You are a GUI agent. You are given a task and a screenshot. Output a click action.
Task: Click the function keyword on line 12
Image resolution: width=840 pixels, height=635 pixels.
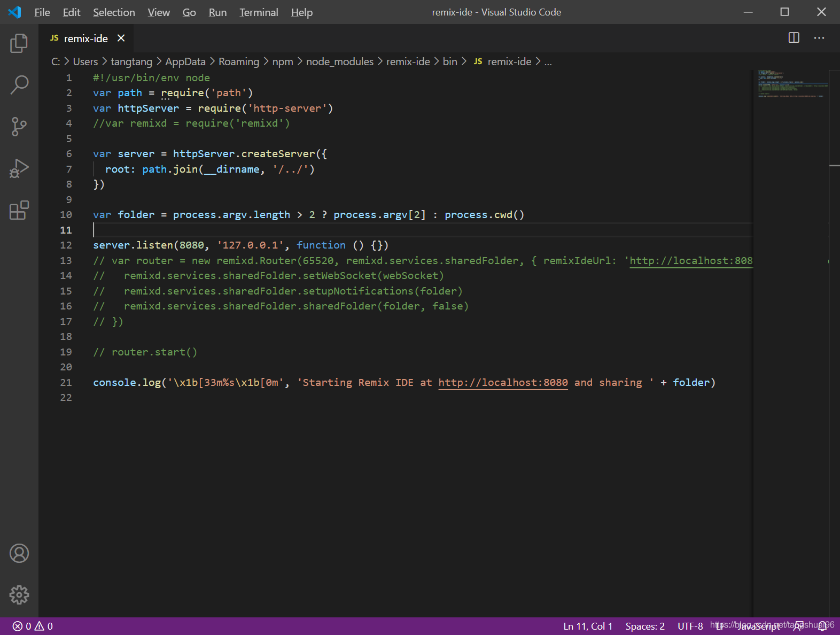[x=321, y=245]
